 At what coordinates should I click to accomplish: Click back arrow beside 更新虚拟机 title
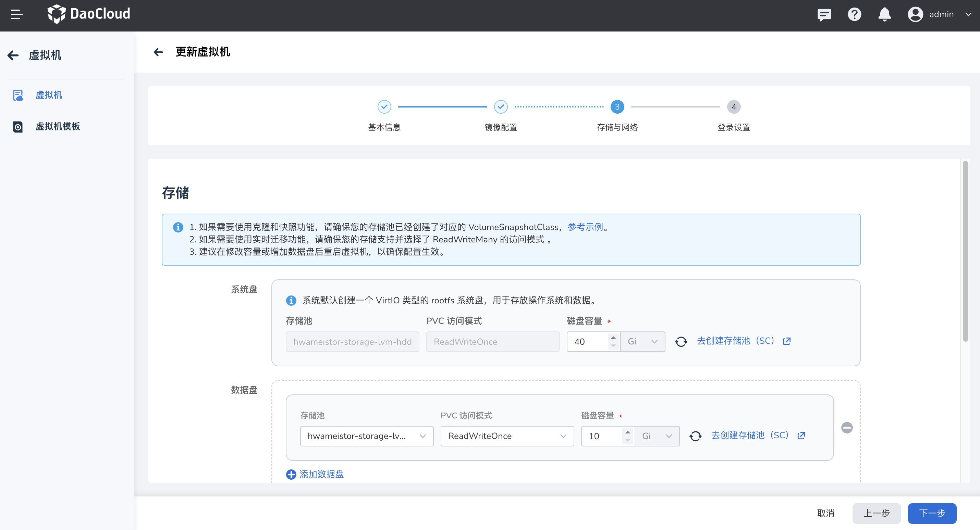point(158,52)
